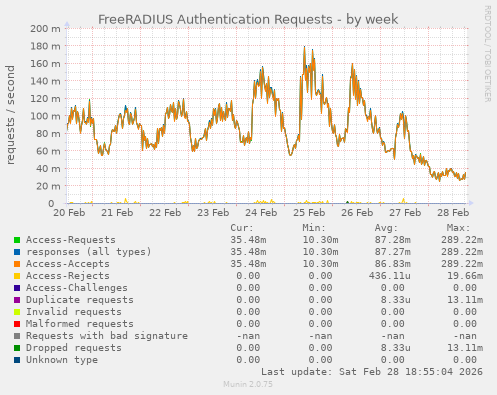Click the '23 Feb' x-axis date
Screen dimensions: 497x395
213,213
